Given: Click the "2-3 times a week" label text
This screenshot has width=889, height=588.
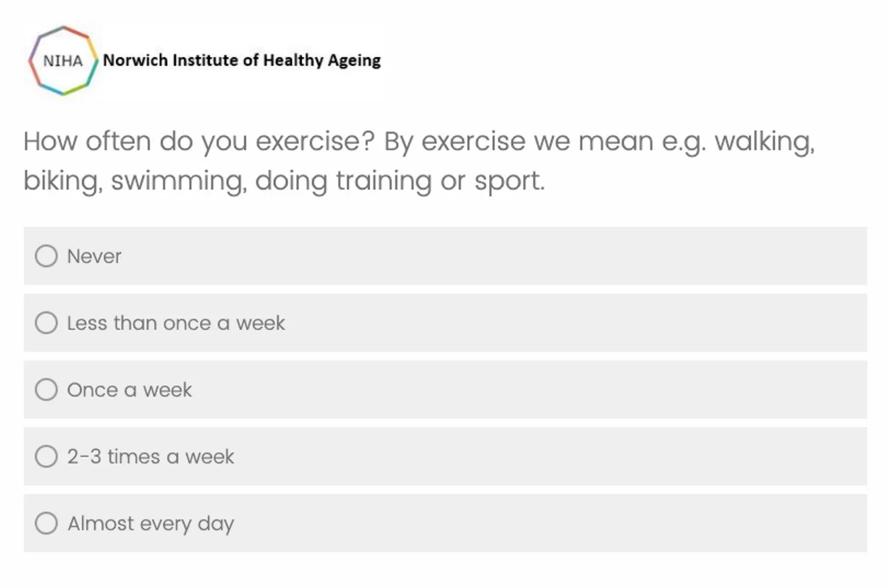Looking at the screenshot, I should [151, 457].
